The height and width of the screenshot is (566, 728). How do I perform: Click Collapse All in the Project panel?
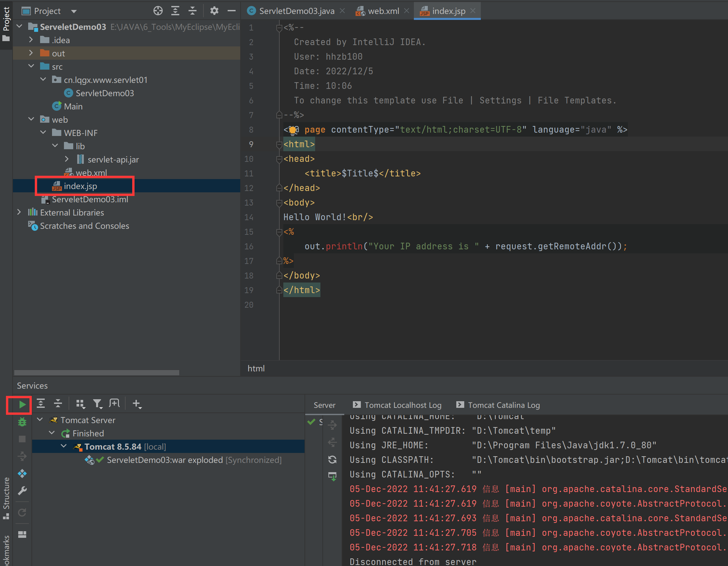192,11
